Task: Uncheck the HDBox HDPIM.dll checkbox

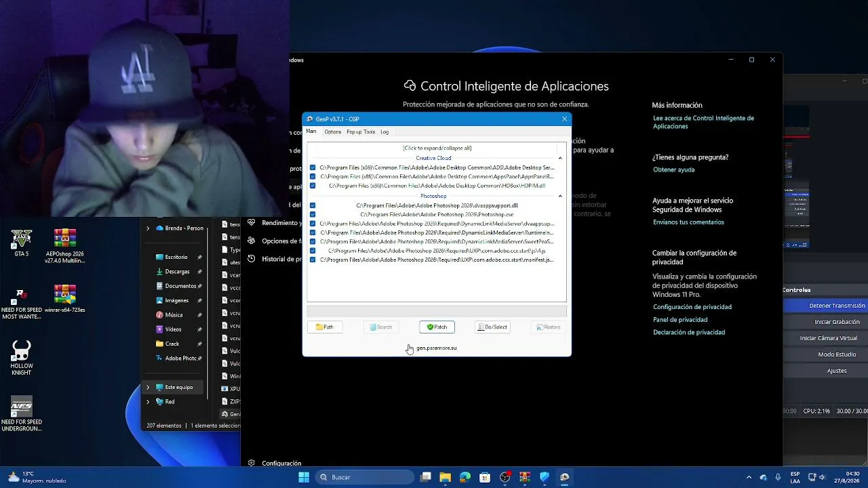Action: pyautogui.click(x=313, y=186)
